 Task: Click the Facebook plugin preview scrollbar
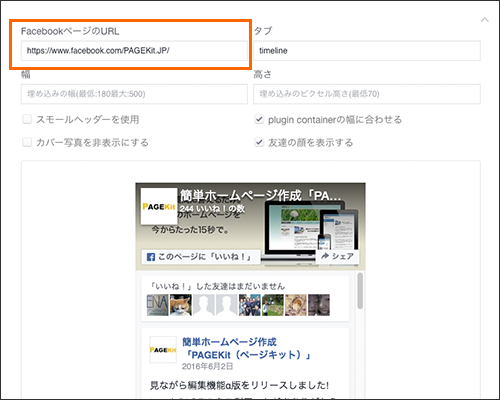[360, 291]
